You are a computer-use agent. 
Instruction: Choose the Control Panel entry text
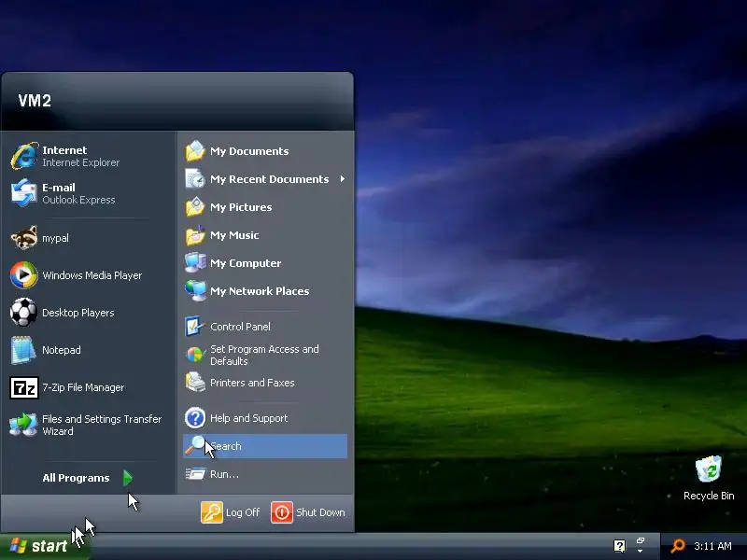[240, 327]
